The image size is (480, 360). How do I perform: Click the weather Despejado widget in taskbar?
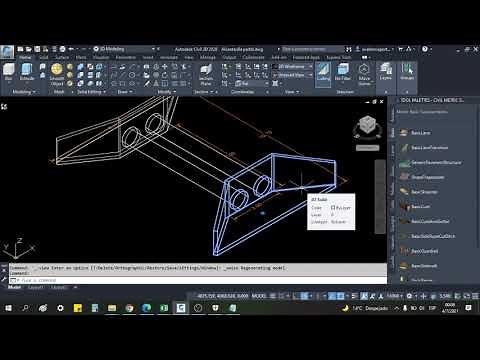coord(365,308)
